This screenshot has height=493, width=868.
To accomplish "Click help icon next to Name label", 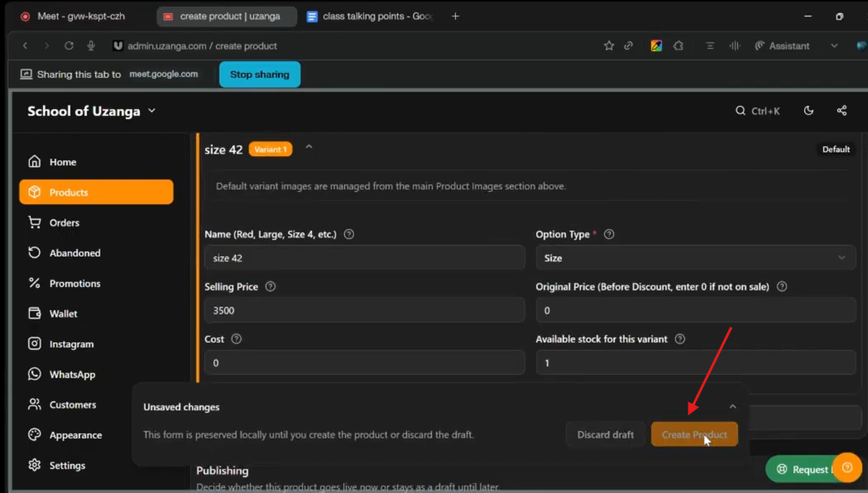I will click(x=348, y=234).
